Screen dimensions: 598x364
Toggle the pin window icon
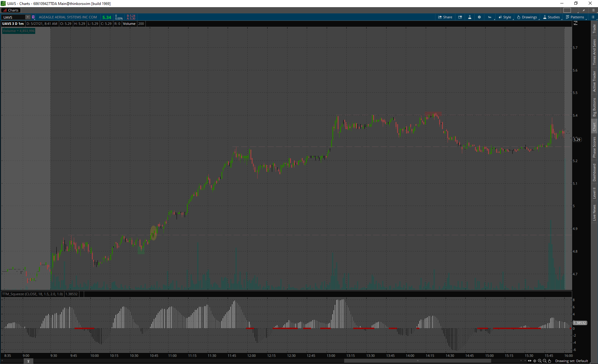click(x=584, y=10)
